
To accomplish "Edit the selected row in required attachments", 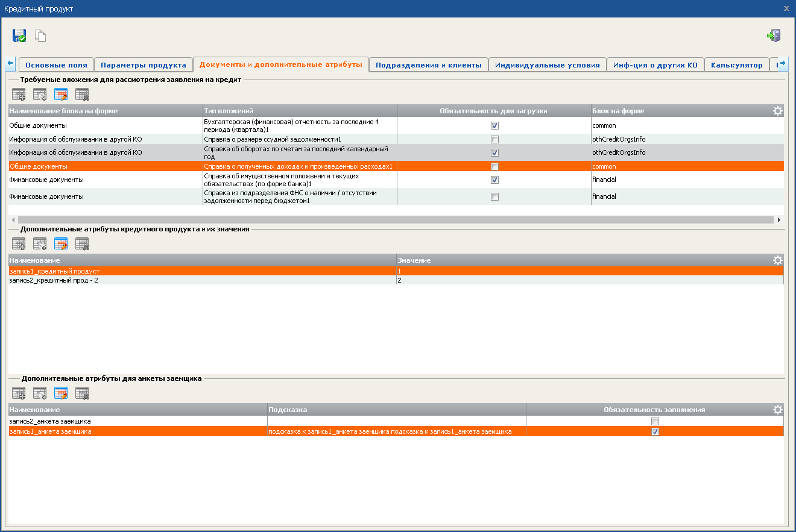I will pyautogui.click(x=61, y=94).
